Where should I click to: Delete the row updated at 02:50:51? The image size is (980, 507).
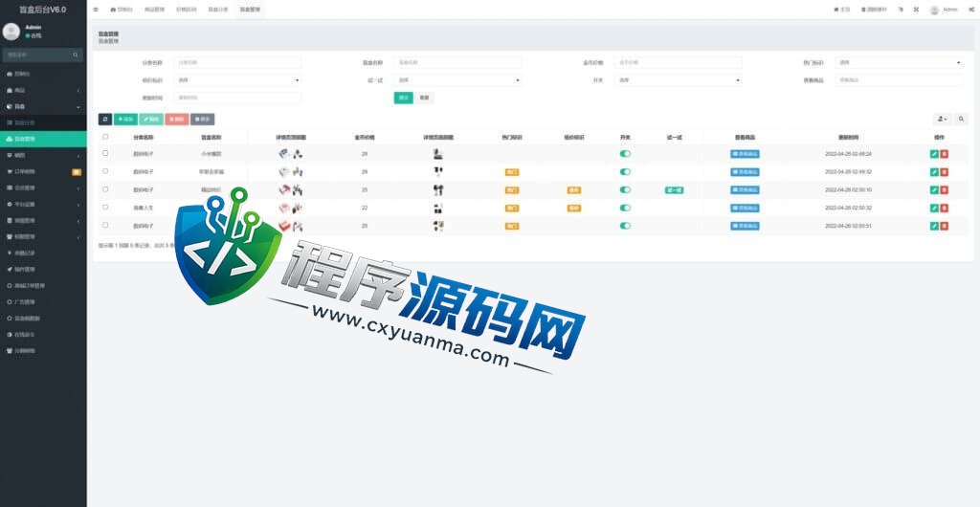[945, 226]
